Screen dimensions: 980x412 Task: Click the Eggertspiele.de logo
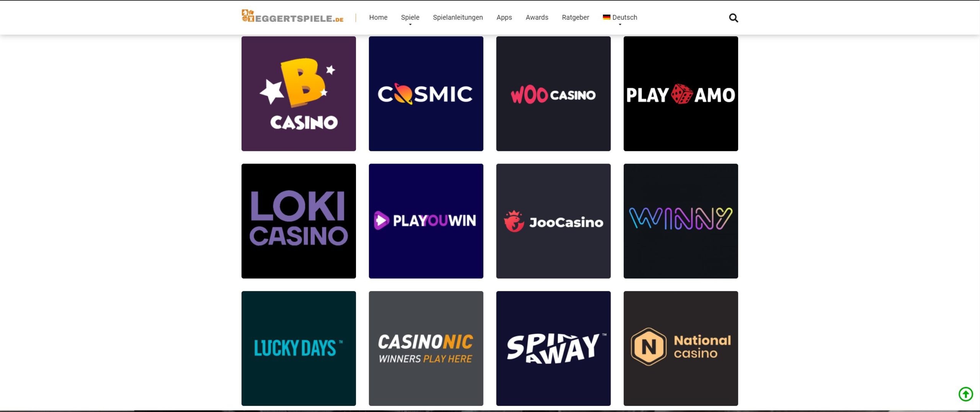click(292, 16)
